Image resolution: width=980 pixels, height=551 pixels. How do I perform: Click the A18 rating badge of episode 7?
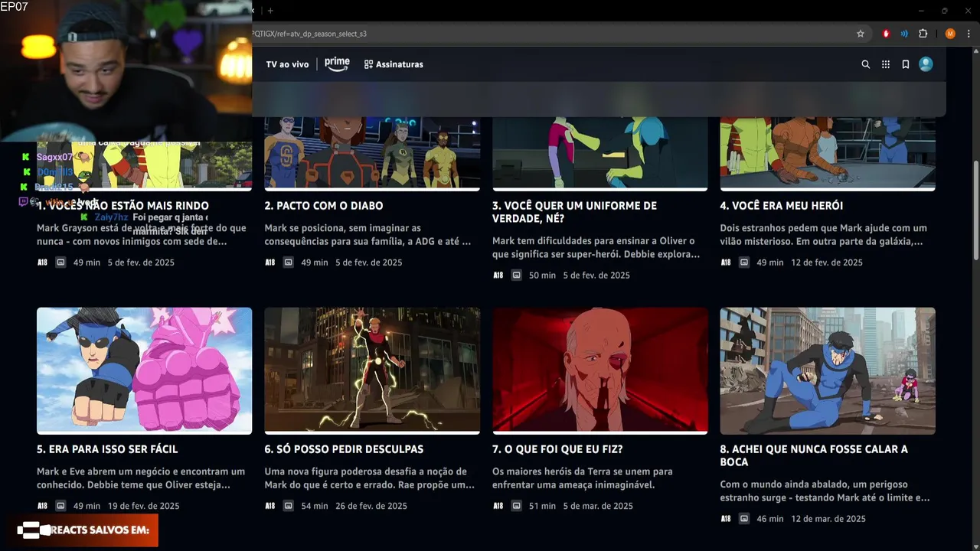pyautogui.click(x=498, y=506)
